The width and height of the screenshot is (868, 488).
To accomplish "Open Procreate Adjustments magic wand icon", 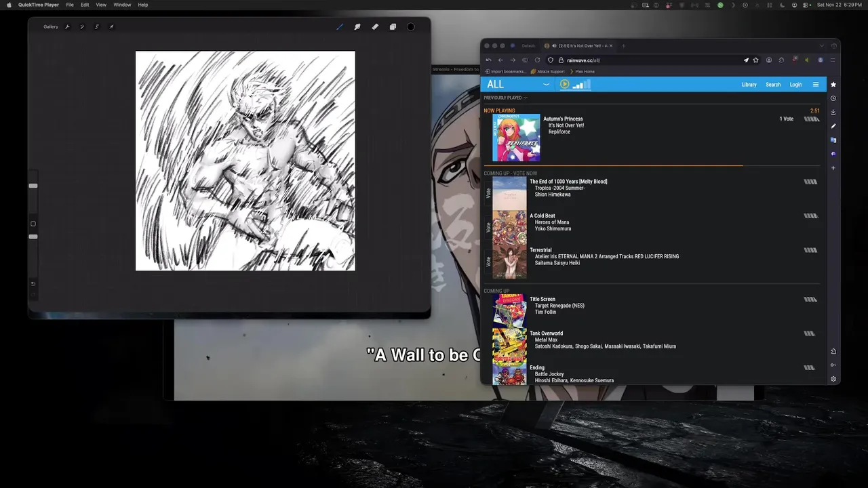I will coord(82,27).
